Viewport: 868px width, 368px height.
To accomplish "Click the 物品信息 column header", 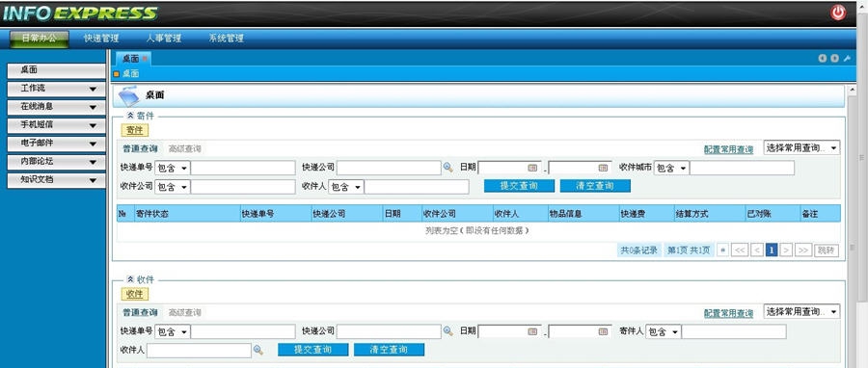I will tap(583, 213).
